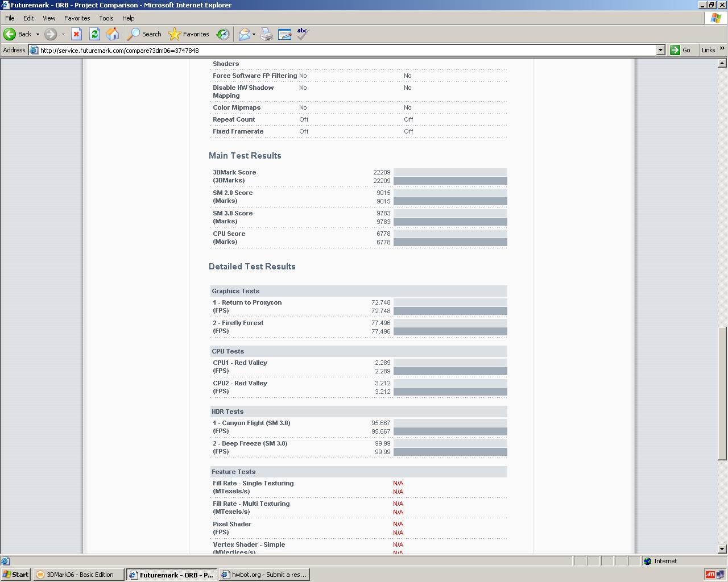
Task: Click the vertical scrollbar thumb
Action: [722, 393]
